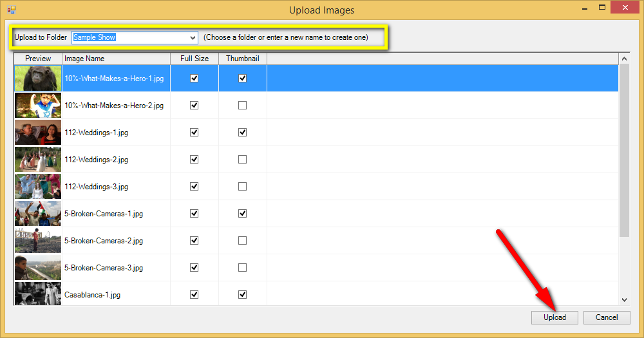644x338 pixels.
Task: Uncheck Full Size for 5-Broken-Cameras-3.jpg
Action: click(x=194, y=268)
